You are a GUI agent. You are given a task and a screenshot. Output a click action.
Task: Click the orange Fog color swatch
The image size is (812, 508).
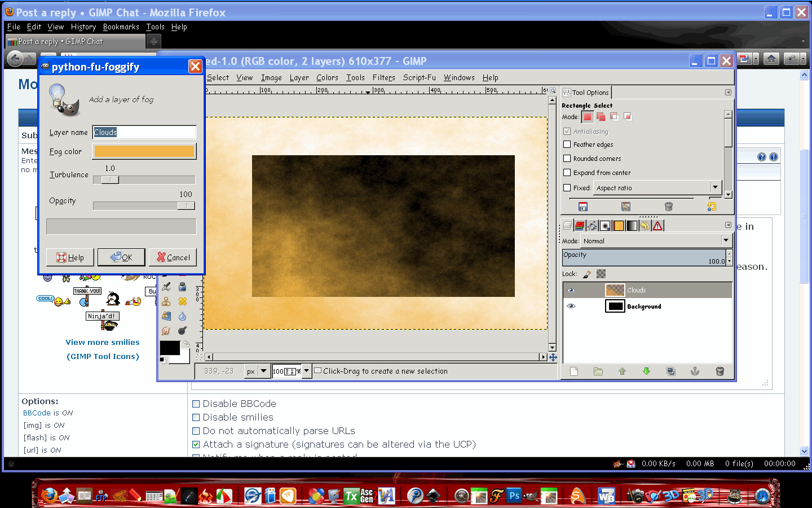[x=144, y=151]
